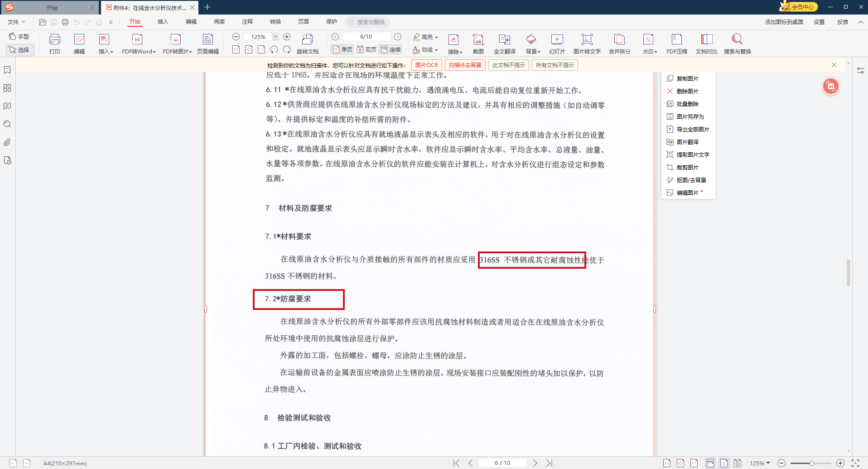Switch to the 转换 convert tab
The width and height of the screenshot is (868, 469).
[x=275, y=22]
